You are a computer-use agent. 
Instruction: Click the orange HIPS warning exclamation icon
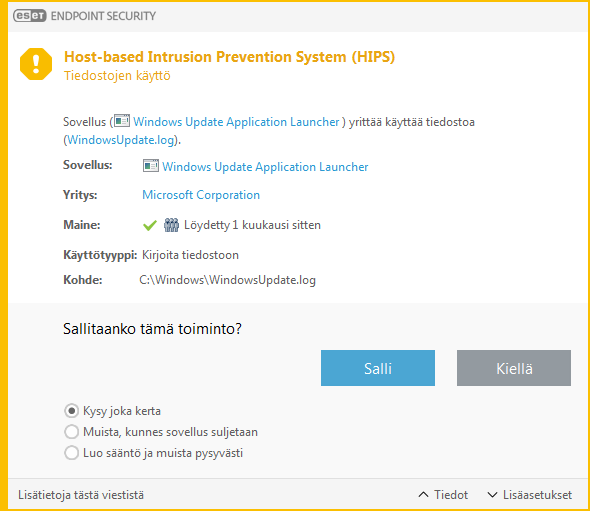point(36,64)
